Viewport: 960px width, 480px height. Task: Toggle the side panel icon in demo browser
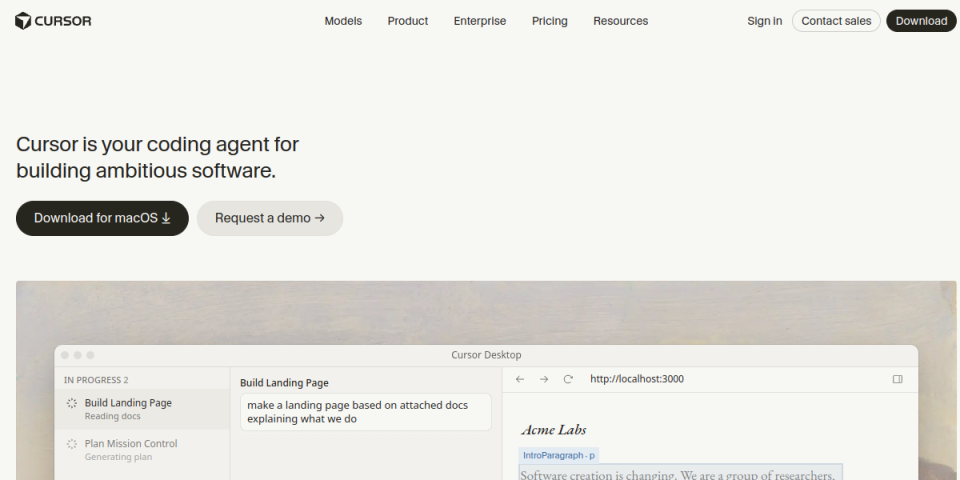tap(898, 379)
